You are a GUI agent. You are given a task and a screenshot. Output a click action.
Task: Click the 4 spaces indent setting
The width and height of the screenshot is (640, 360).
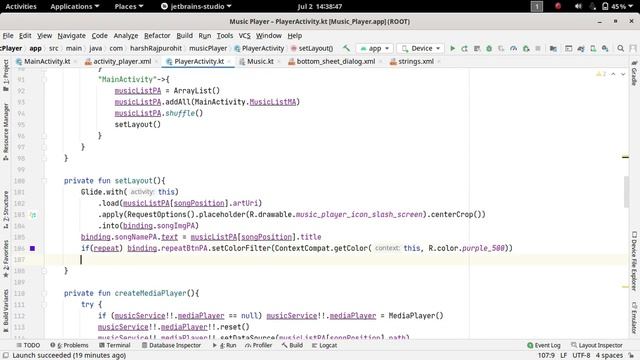click(609, 356)
